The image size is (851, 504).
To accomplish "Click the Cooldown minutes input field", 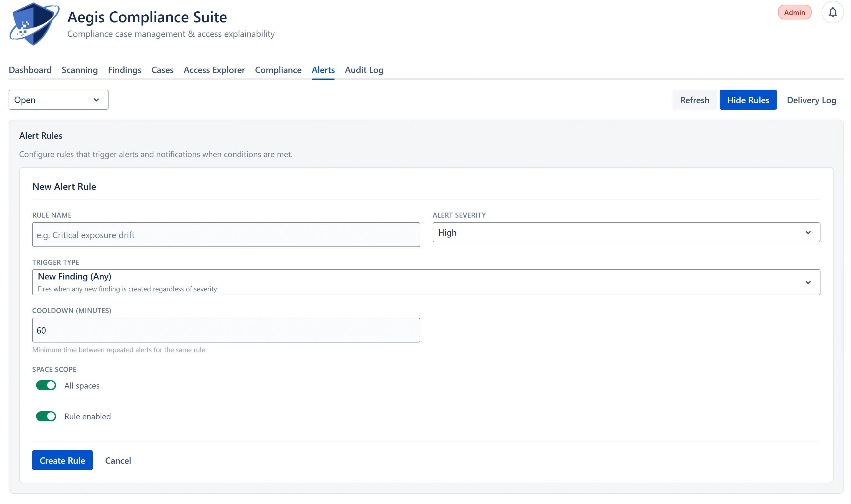I will 226,330.
